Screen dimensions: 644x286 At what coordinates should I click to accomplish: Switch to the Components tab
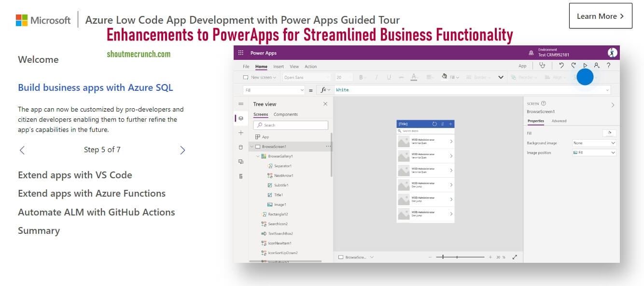[286, 114]
